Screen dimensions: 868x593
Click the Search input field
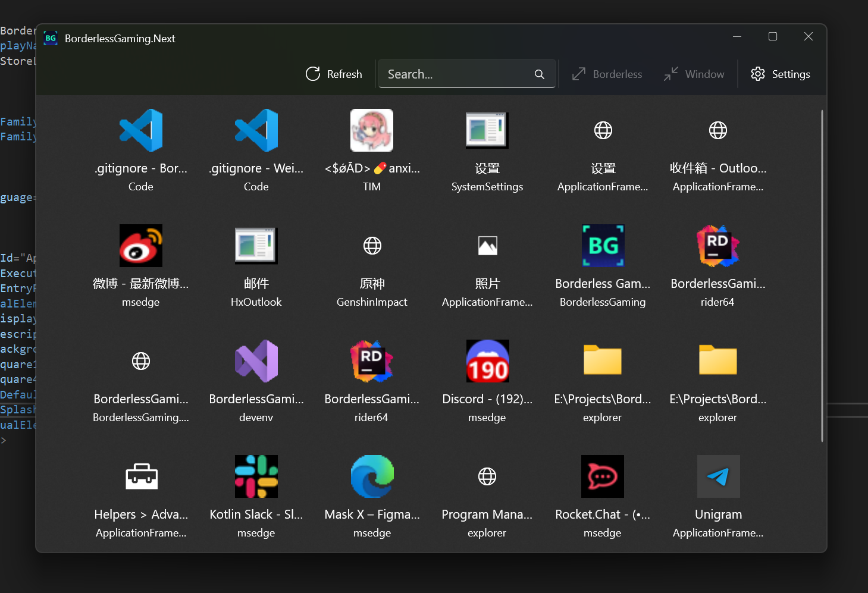coord(467,74)
